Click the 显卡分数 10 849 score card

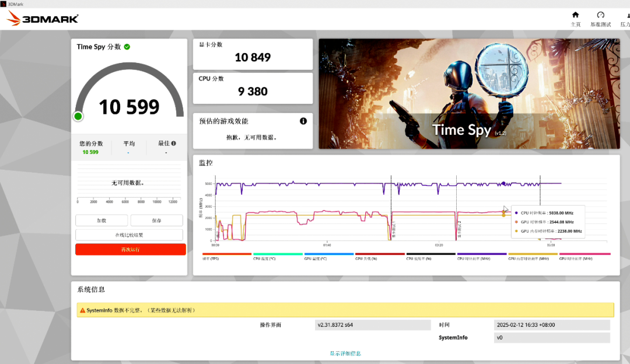click(x=253, y=54)
